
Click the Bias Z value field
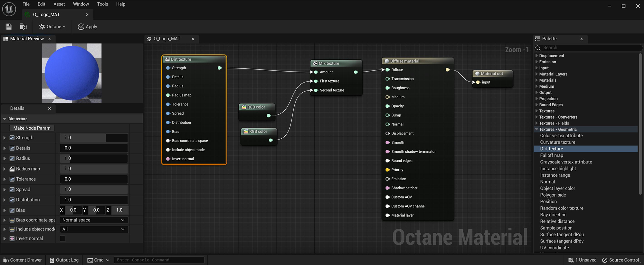click(119, 210)
